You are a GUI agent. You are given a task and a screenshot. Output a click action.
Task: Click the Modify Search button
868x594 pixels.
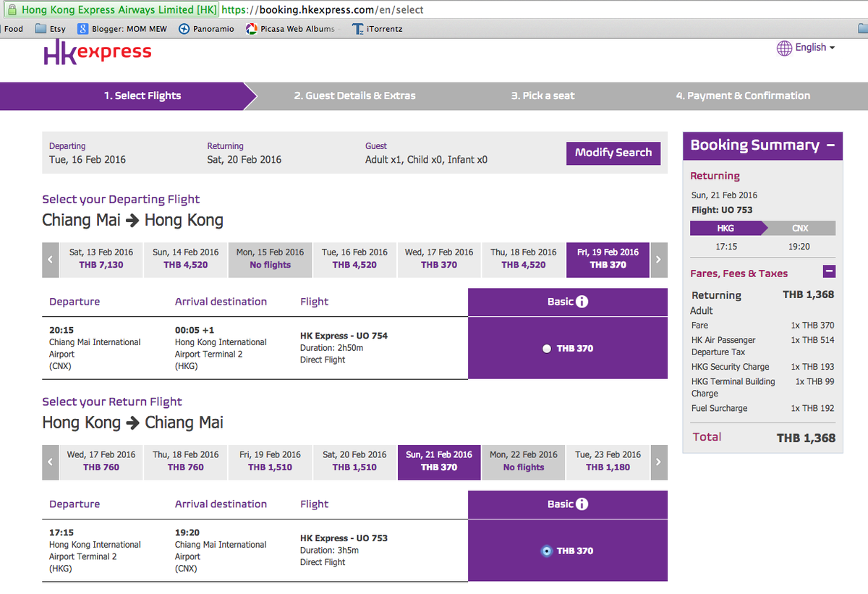tap(613, 153)
